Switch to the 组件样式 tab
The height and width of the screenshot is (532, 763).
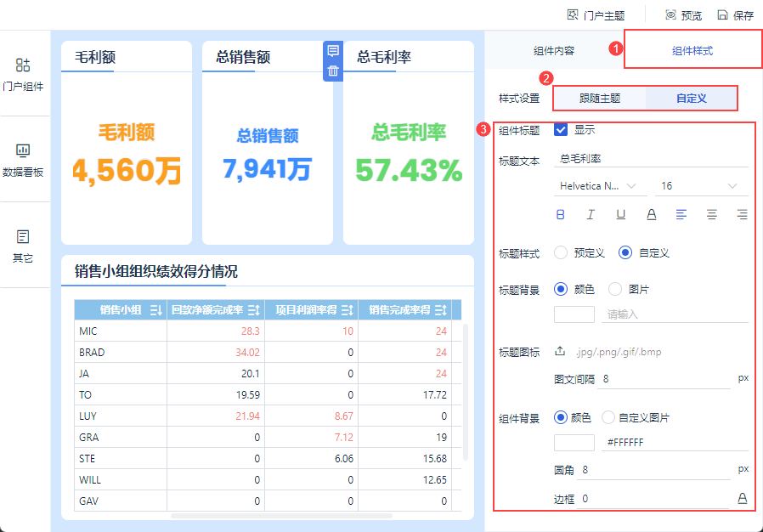[692, 50]
